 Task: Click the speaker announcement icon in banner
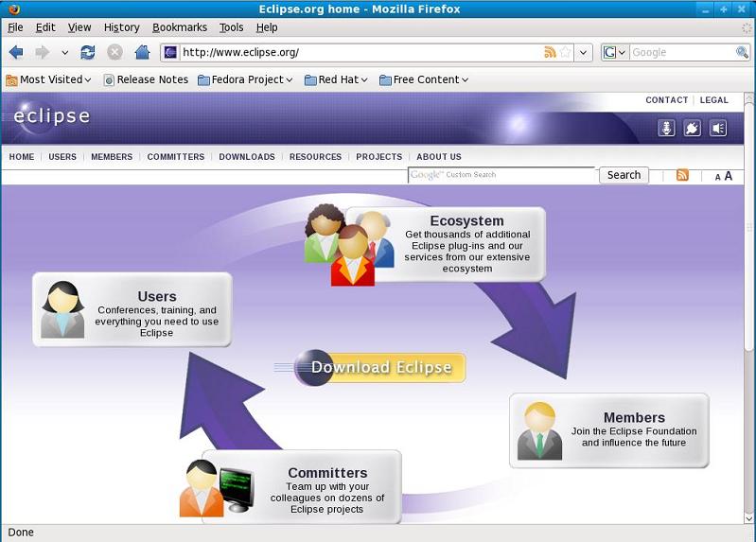718,129
